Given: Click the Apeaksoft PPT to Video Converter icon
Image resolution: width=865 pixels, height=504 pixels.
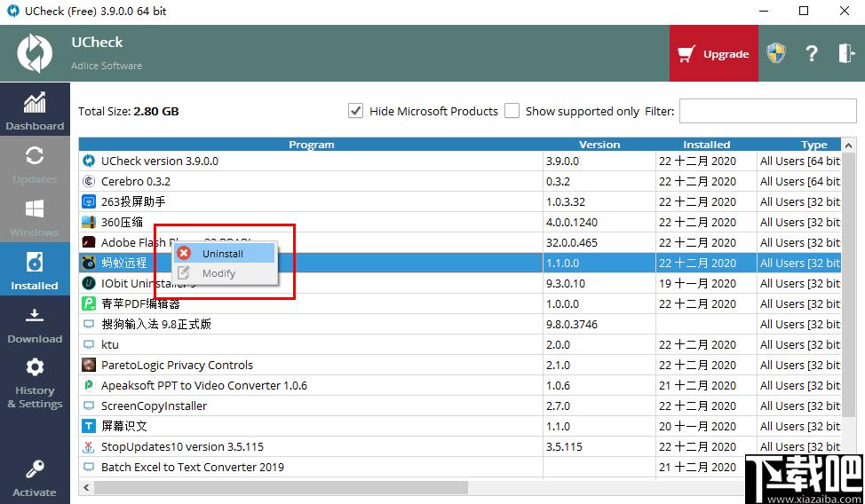Looking at the screenshot, I should click(88, 385).
